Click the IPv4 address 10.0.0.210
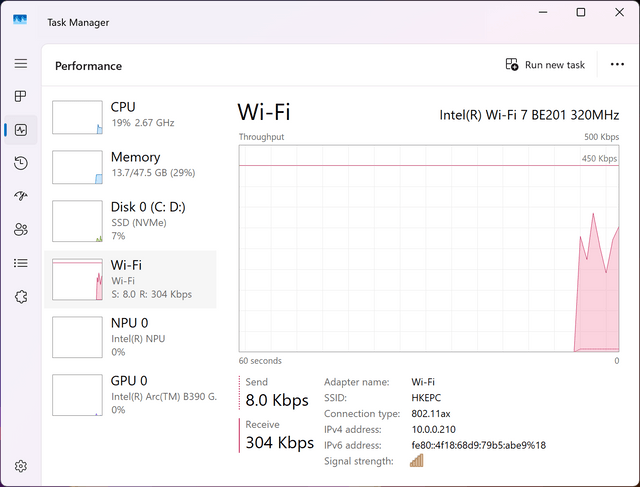 click(x=433, y=429)
